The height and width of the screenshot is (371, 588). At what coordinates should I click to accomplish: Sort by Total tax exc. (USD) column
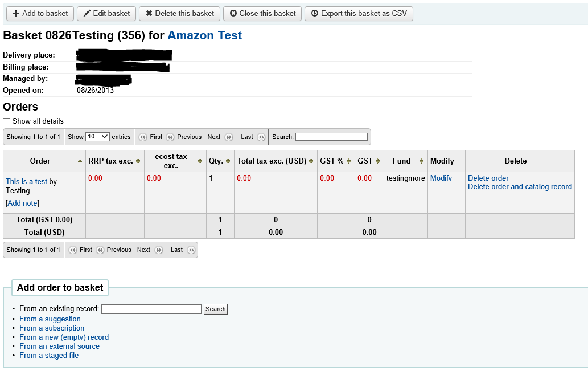tap(276, 161)
